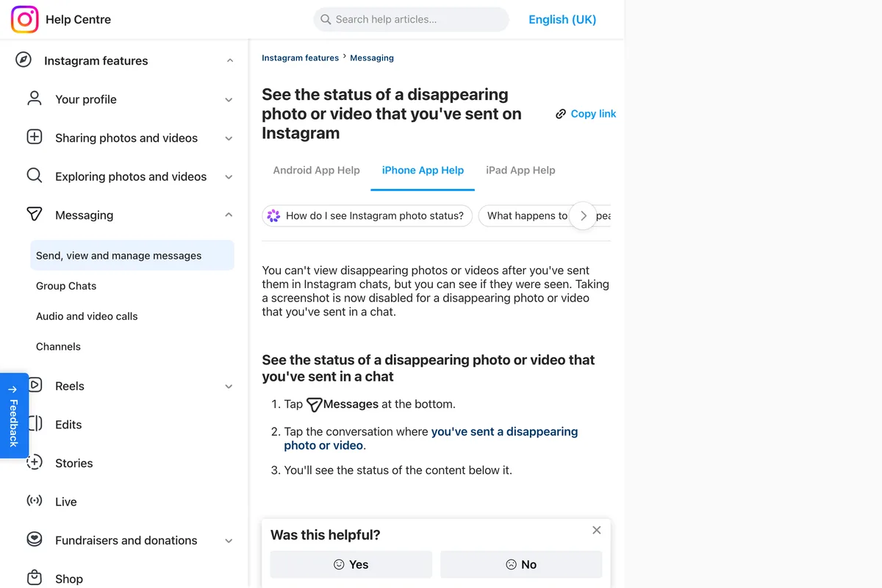This screenshot has height=588, width=882.
Task: Open Send, view and manage messages
Action: click(132, 256)
